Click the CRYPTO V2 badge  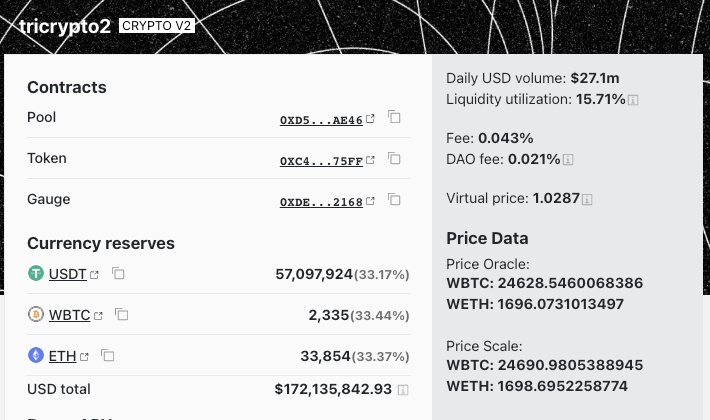(x=157, y=26)
